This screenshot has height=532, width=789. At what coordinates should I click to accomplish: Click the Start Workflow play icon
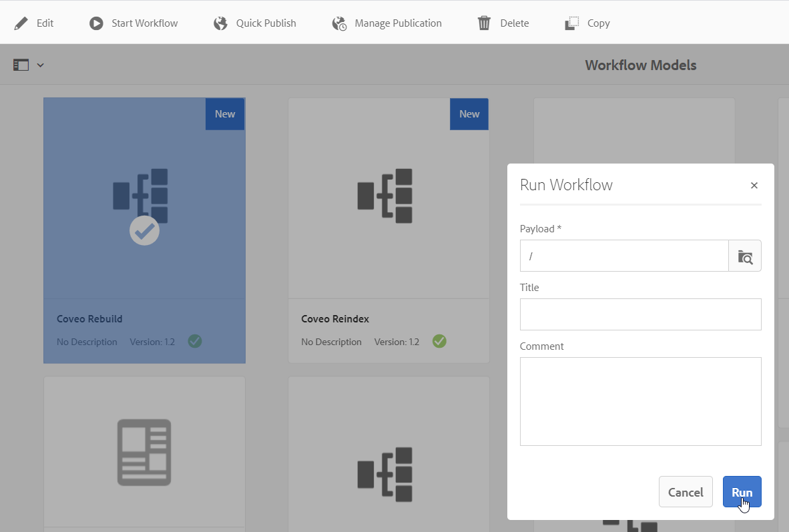pyautogui.click(x=96, y=23)
